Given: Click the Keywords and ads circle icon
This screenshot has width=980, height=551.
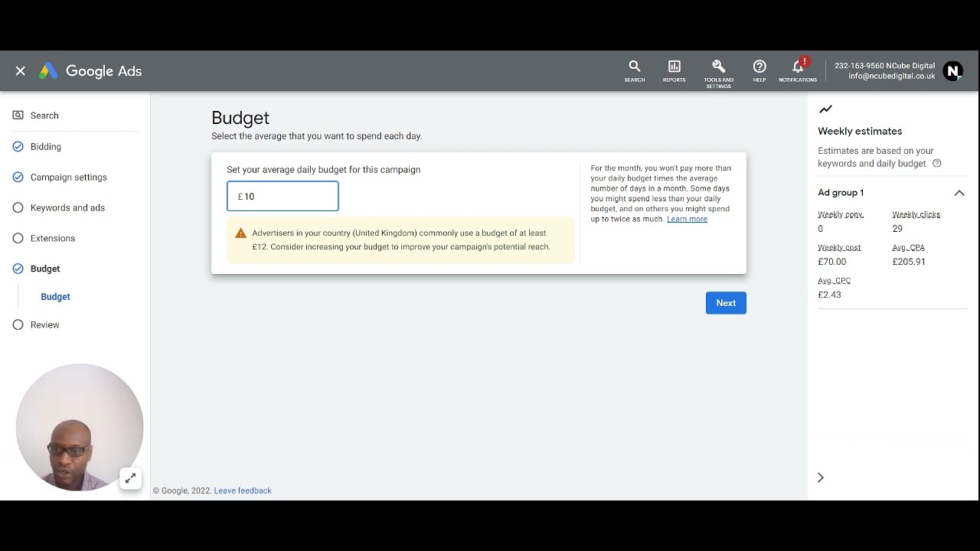Looking at the screenshot, I should (x=18, y=207).
